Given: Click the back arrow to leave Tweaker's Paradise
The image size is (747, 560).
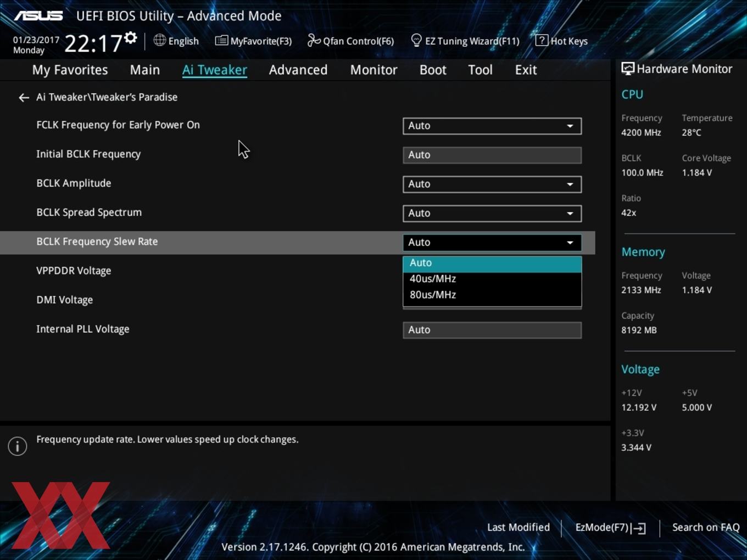Looking at the screenshot, I should pos(24,98).
